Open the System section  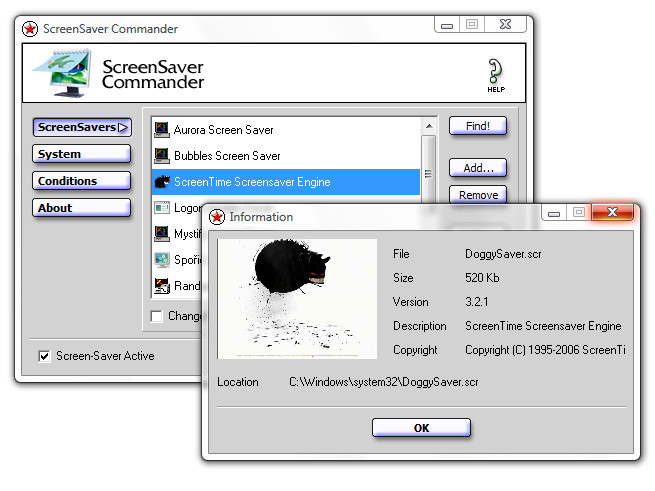81,154
